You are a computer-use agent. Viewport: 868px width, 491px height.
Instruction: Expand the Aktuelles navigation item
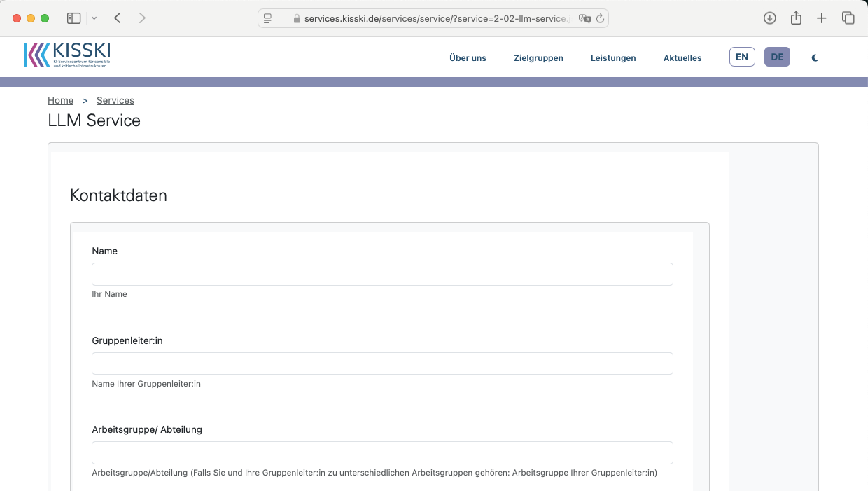click(682, 58)
